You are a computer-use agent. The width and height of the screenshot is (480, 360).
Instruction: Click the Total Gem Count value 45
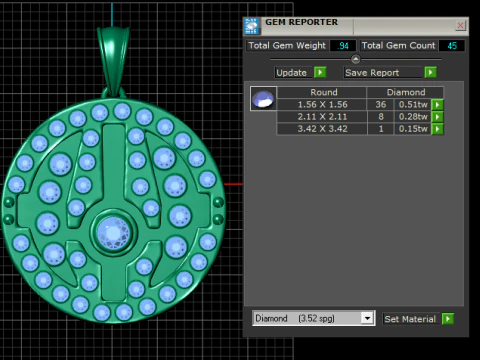point(452,46)
